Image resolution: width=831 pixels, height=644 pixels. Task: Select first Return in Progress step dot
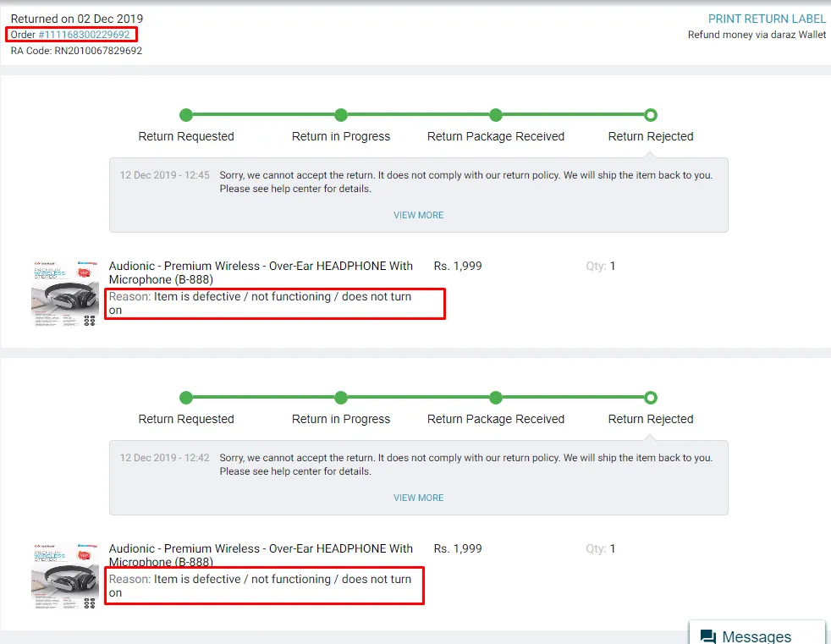click(x=341, y=115)
